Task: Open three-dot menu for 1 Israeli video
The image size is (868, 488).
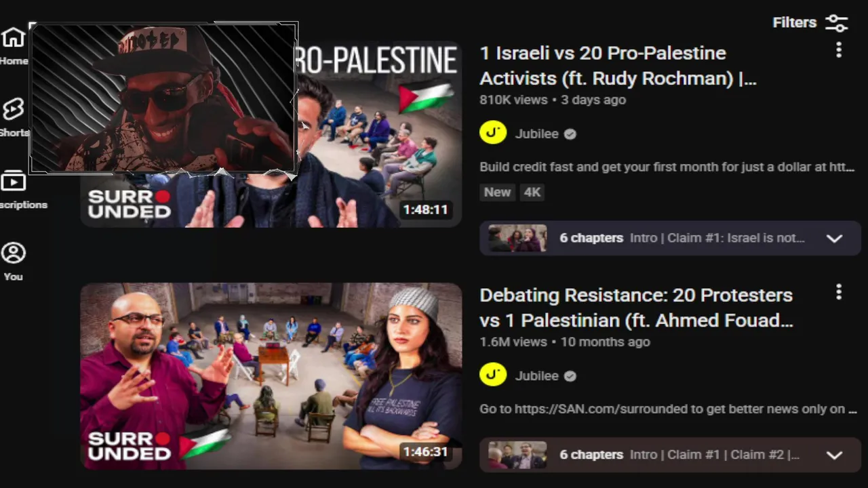Action: click(839, 49)
